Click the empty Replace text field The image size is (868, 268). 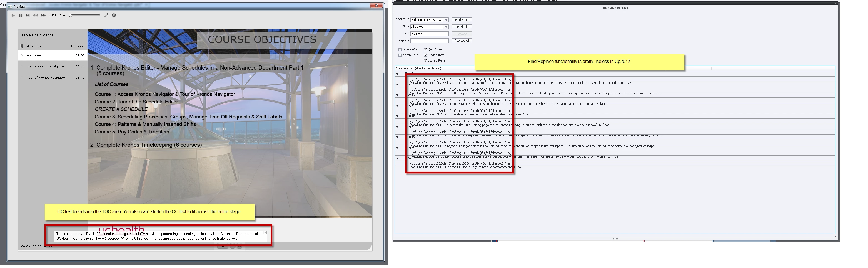pyautogui.click(x=429, y=41)
